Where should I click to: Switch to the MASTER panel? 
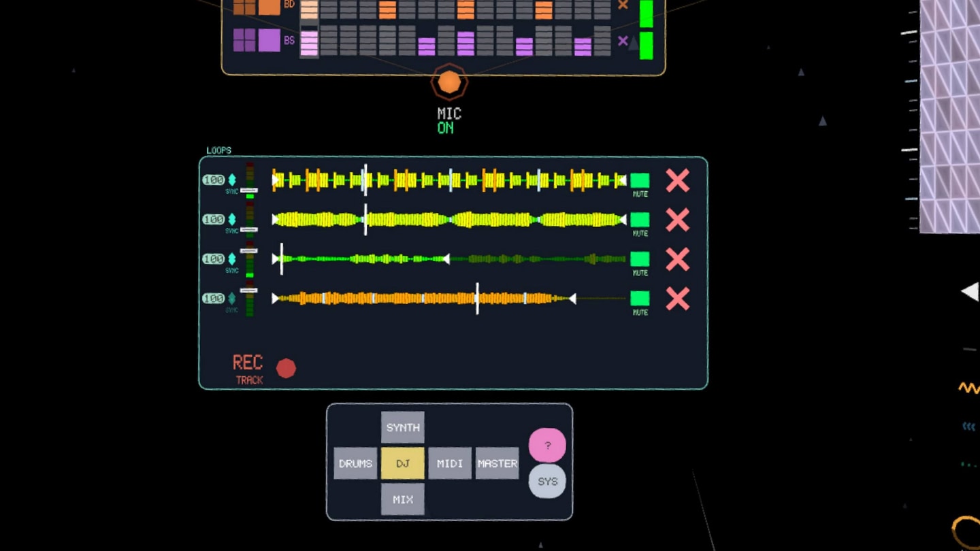(x=497, y=463)
